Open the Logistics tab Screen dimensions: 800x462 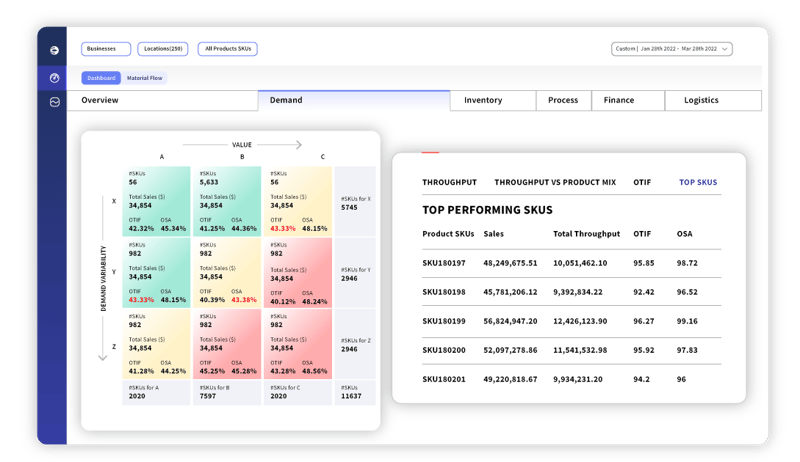click(x=713, y=100)
